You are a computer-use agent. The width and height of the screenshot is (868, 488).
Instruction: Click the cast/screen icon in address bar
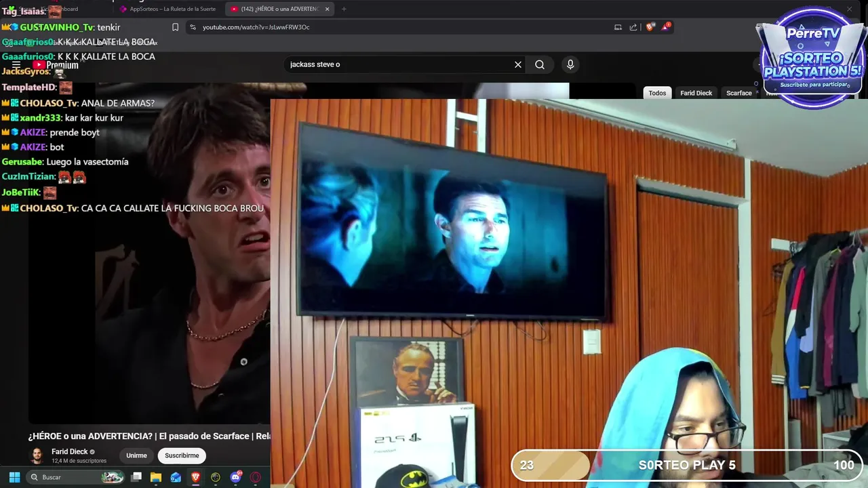(x=618, y=27)
